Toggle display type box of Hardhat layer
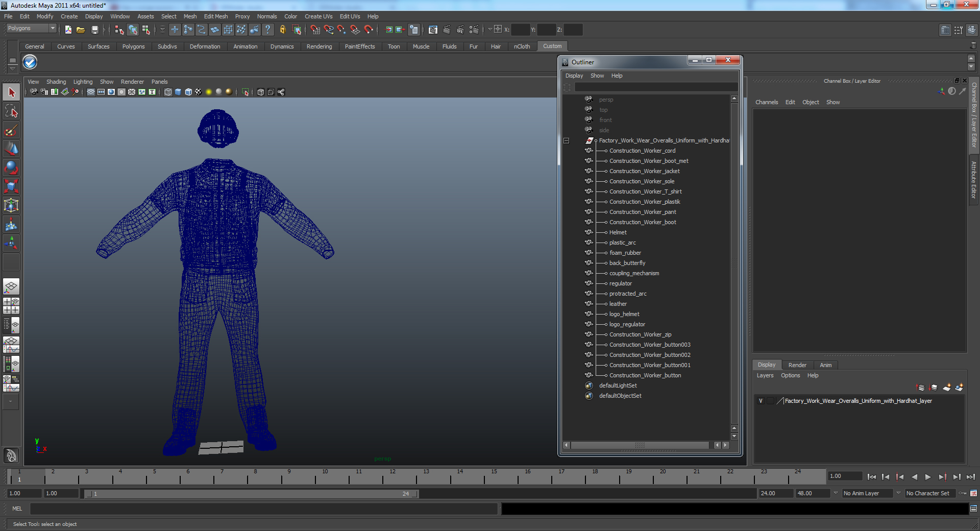This screenshot has width=980, height=531. point(770,401)
